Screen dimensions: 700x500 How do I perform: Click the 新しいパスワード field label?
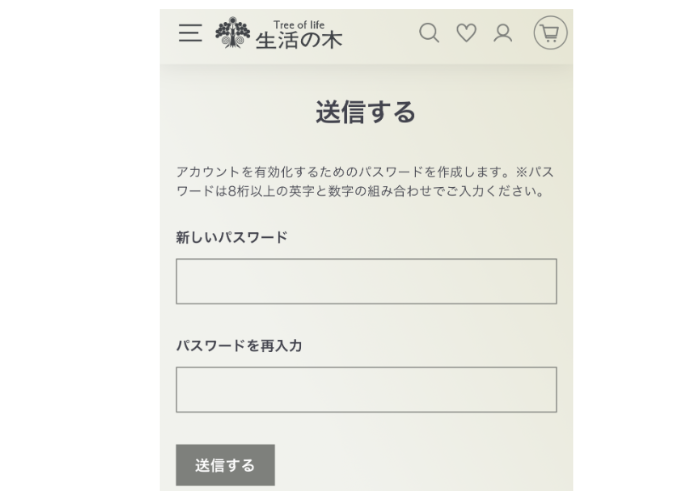click(231, 237)
